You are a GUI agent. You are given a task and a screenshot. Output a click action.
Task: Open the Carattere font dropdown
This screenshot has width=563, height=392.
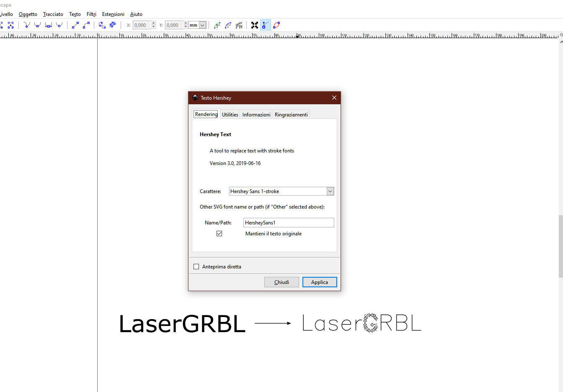[330, 191]
